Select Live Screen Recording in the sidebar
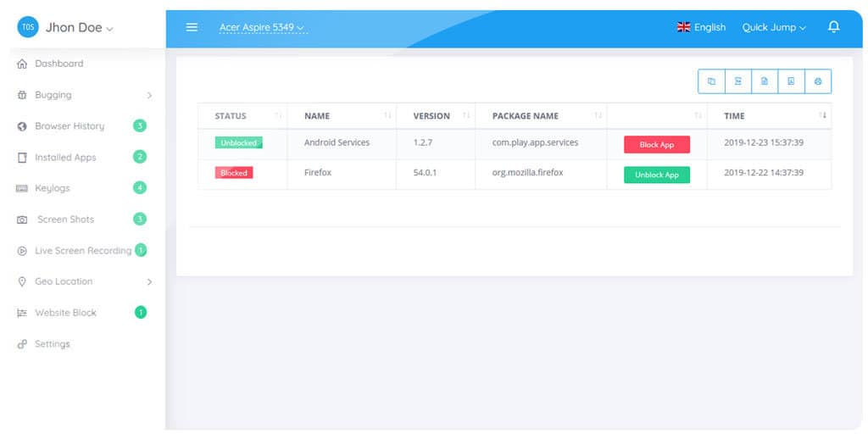Image resolution: width=868 pixels, height=434 pixels. tap(82, 251)
